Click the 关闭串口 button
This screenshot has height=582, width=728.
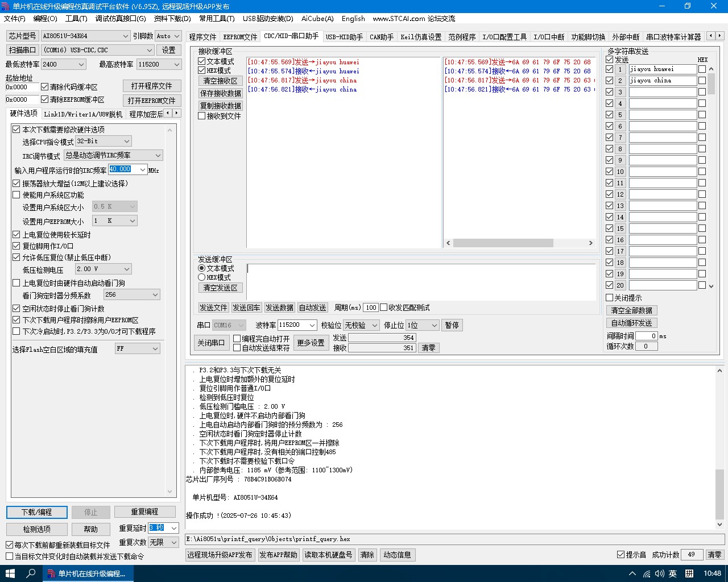click(211, 343)
